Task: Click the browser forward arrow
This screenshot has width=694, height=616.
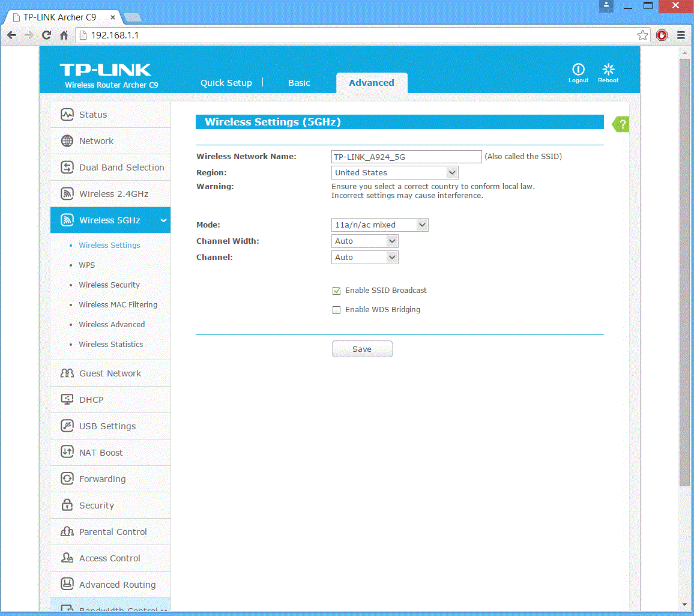Action: [x=29, y=35]
